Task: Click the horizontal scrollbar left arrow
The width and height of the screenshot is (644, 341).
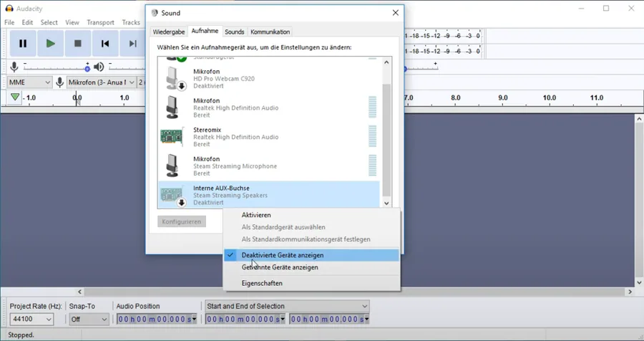Action: (79, 292)
